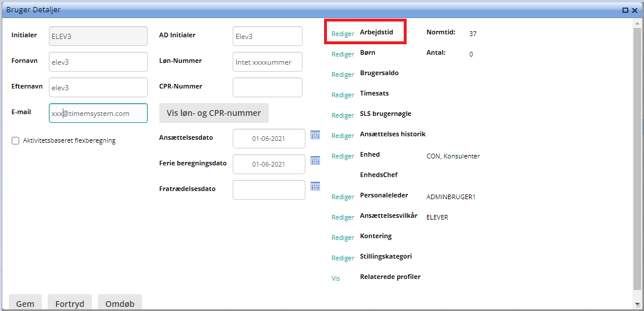Enable Aktivitetsbaseret flexberegning checkbox
644x311 pixels.
click(x=16, y=140)
